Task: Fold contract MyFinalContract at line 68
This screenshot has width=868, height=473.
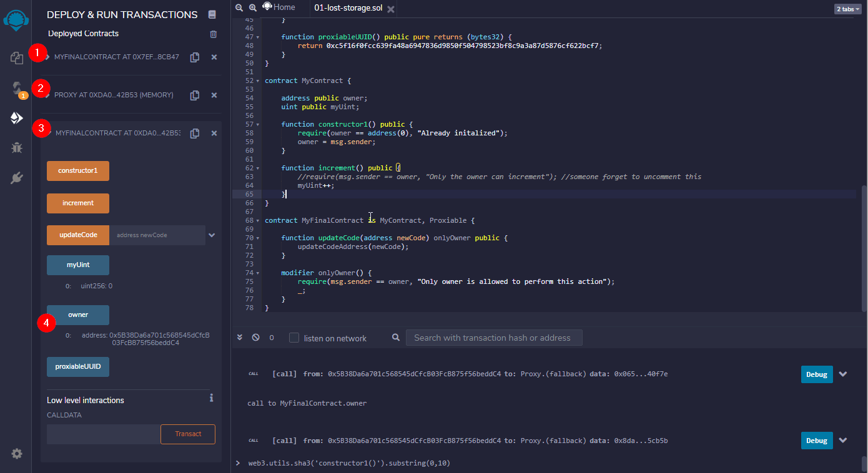Action: pos(257,221)
